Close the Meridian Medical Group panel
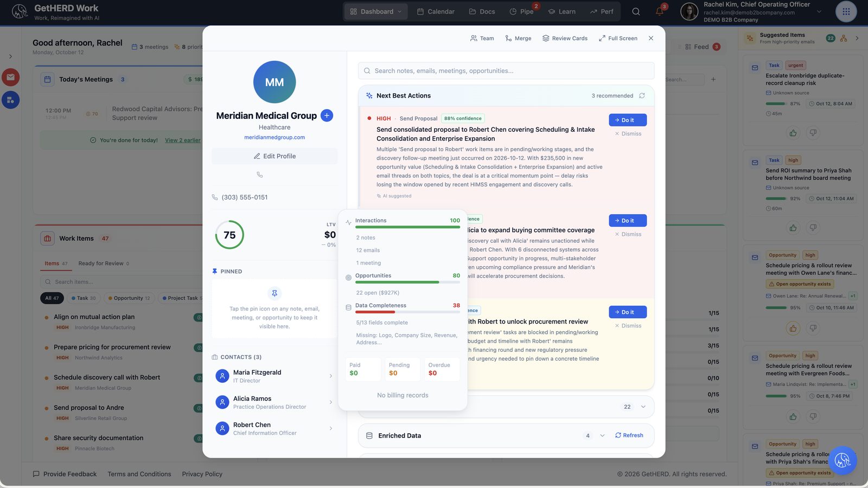 pyautogui.click(x=651, y=38)
